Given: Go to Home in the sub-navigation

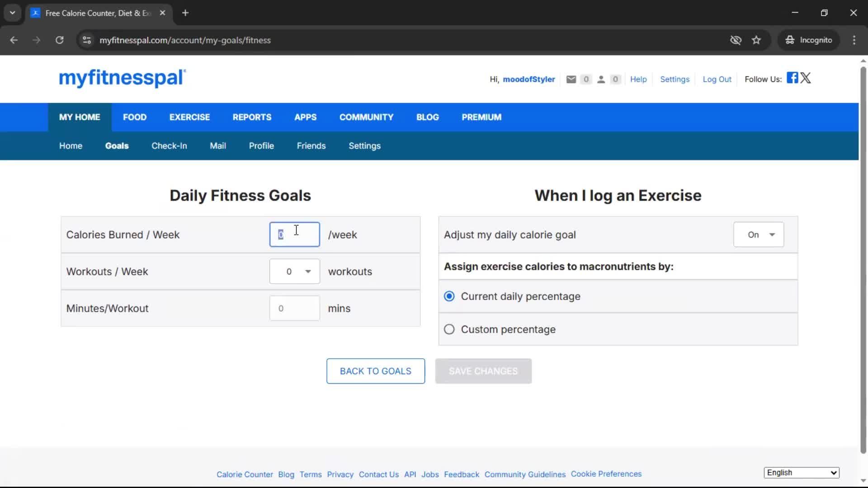Looking at the screenshot, I should coord(71,146).
